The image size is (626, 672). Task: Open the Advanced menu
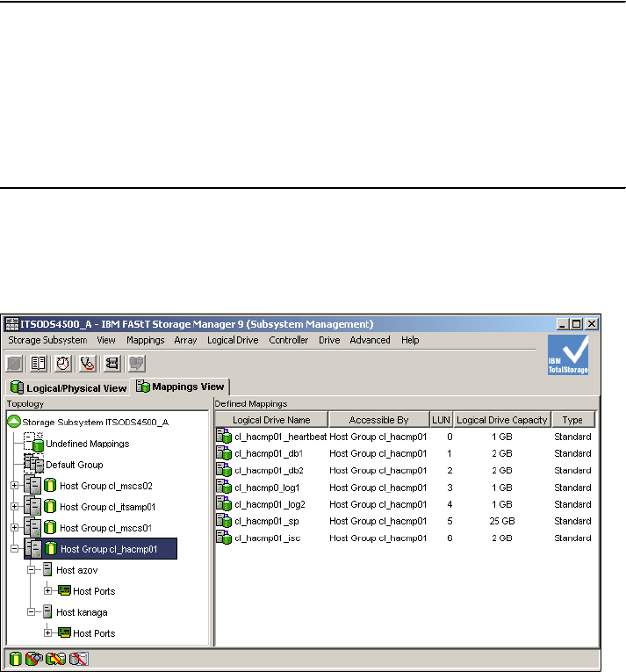(x=370, y=340)
